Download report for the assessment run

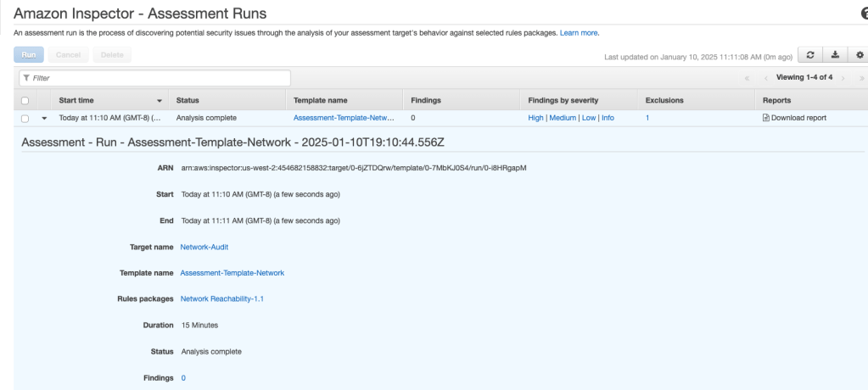point(795,118)
